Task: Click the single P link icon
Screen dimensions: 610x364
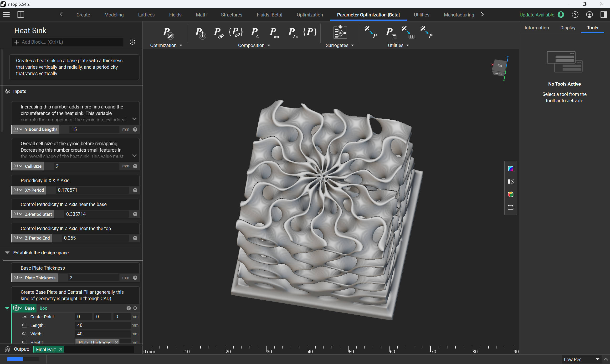Action: pyautogui.click(x=218, y=33)
